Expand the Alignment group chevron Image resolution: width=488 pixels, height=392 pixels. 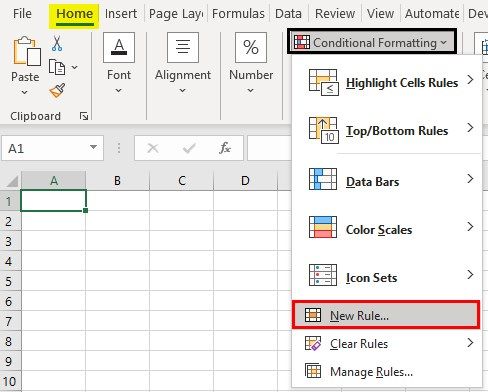point(182,90)
